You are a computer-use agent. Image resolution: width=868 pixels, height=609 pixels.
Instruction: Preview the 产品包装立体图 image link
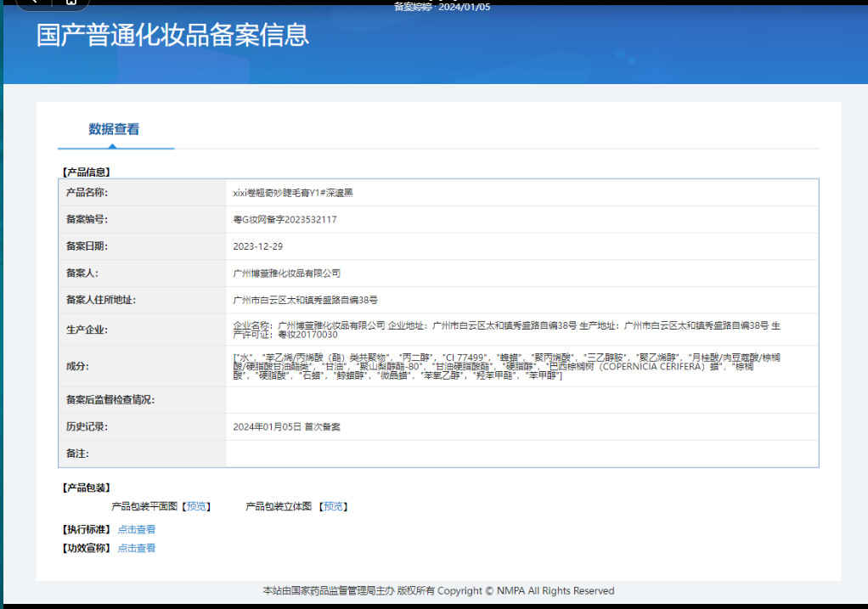(333, 506)
